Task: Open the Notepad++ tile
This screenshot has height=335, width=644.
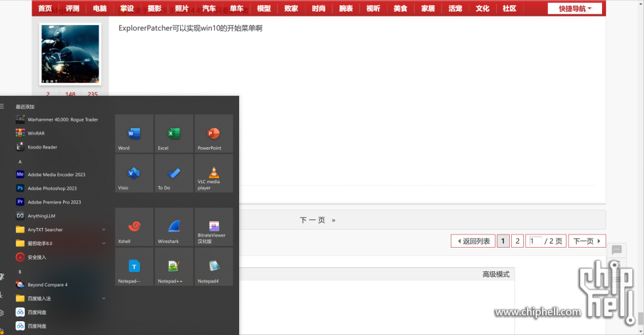Action: point(174,267)
